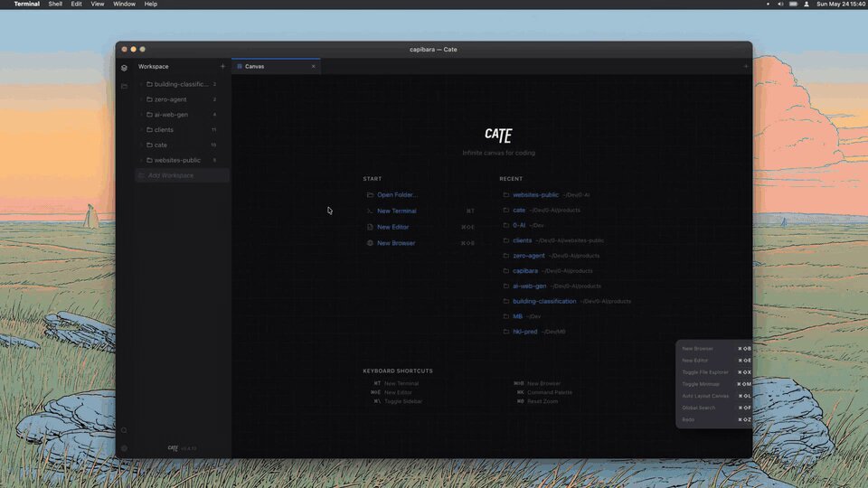Open the Edit menu
The image size is (868, 488).
click(76, 4)
